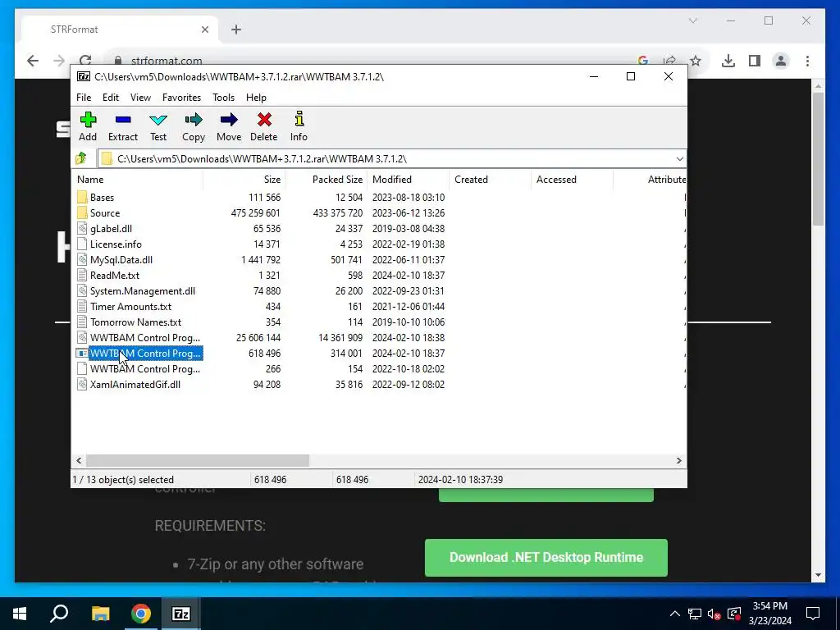
Task: Click the webpage vertical scrollbar thumb
Action: [818, 158]
